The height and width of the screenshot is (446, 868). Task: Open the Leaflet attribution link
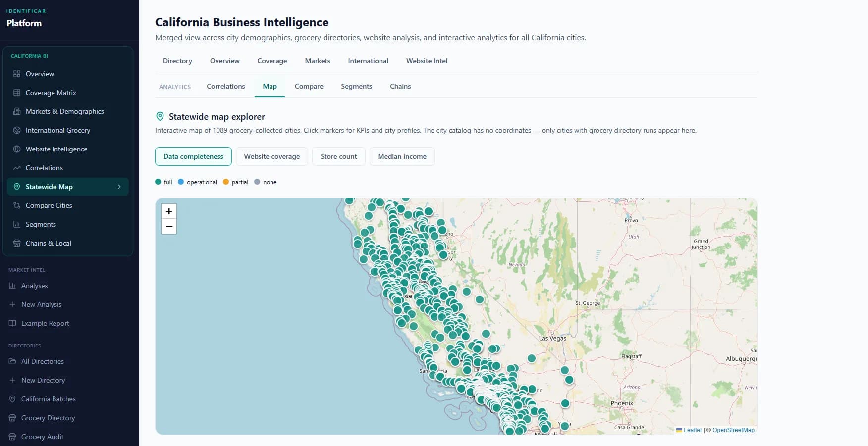point(693,430)
